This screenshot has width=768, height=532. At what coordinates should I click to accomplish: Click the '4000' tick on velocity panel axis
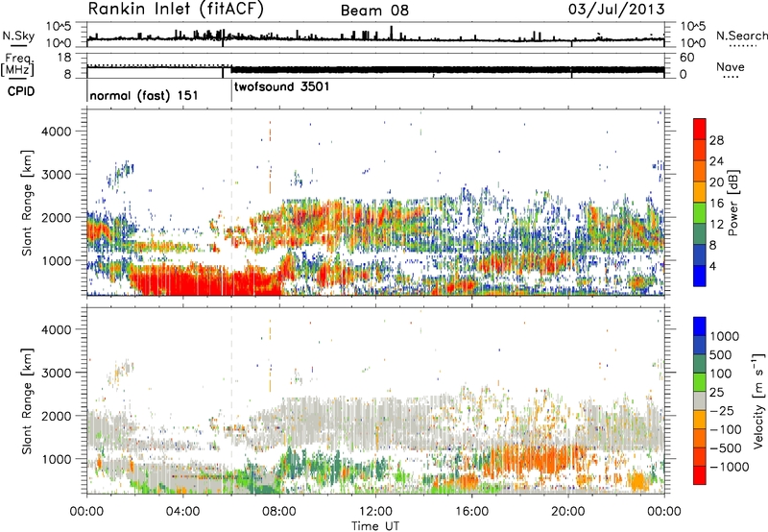56,329
